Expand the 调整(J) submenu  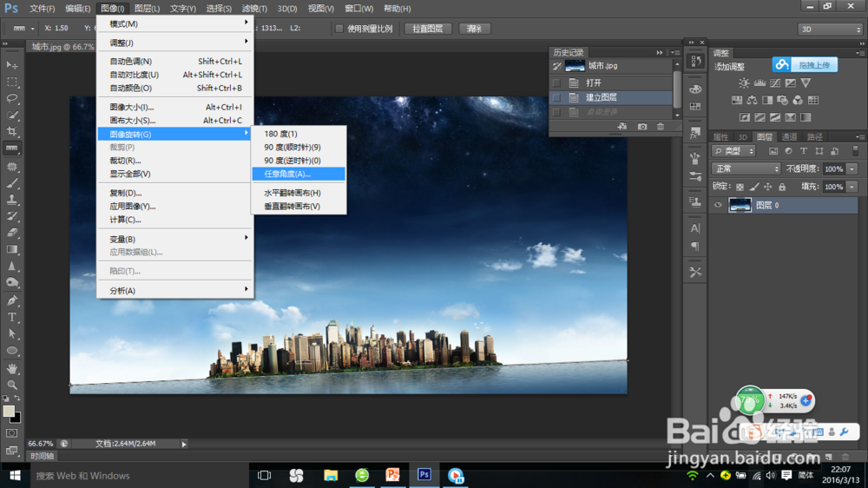(175, 43)
